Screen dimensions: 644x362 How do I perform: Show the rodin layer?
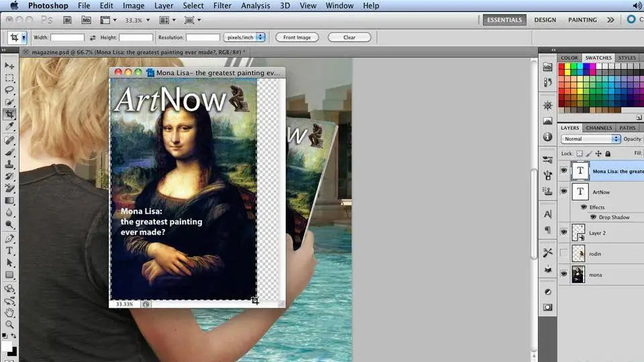tap(564, 253)
